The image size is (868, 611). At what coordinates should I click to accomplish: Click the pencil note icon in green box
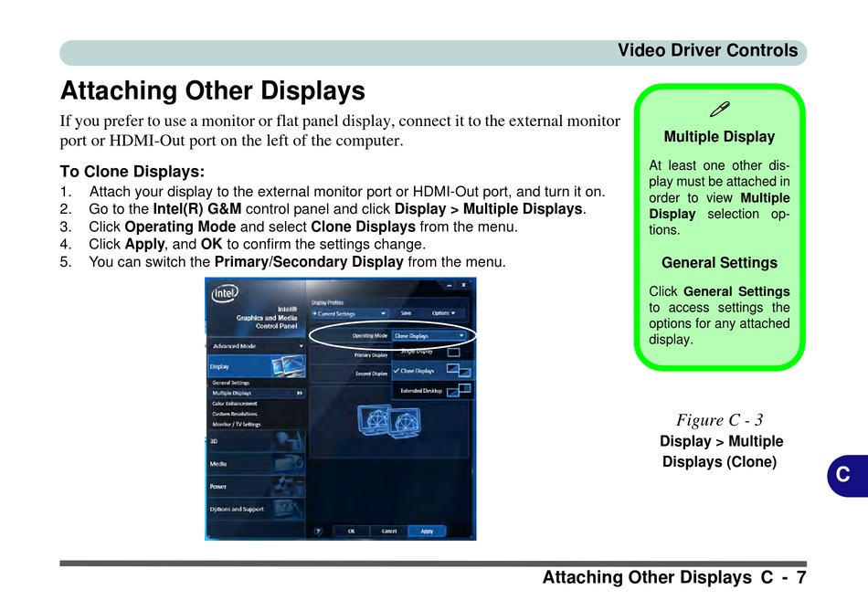(x=720, y=109)
